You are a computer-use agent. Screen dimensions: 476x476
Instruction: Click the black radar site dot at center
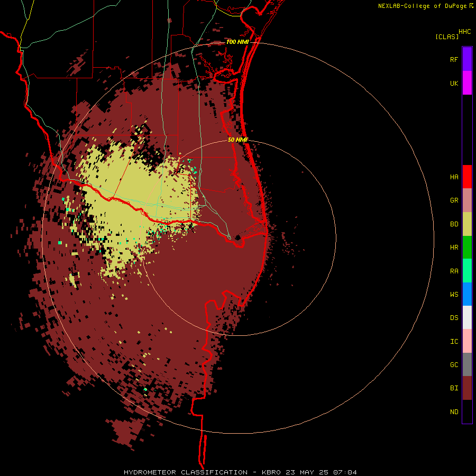tap(237, 237)
